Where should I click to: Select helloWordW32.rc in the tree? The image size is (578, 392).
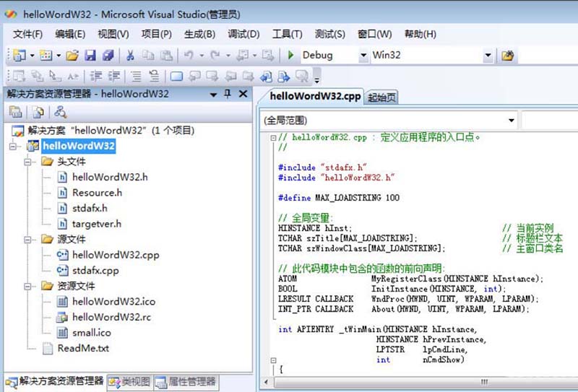[x=111, y=317]
